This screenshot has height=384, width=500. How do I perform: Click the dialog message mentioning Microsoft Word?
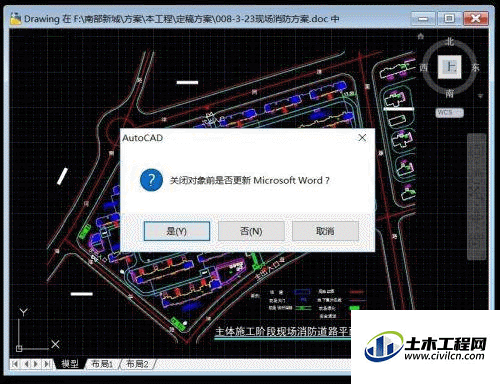click(x=250, y=180)
